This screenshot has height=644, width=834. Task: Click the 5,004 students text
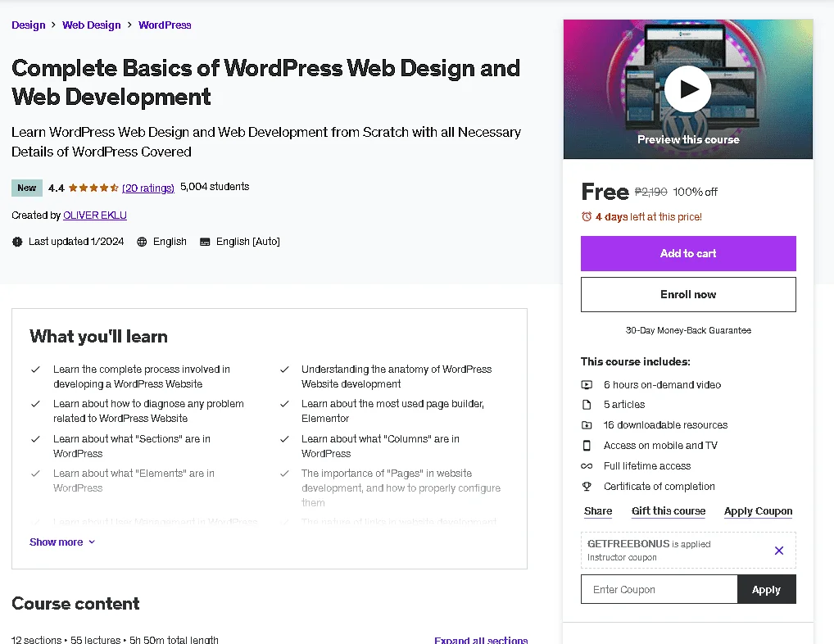215,187
